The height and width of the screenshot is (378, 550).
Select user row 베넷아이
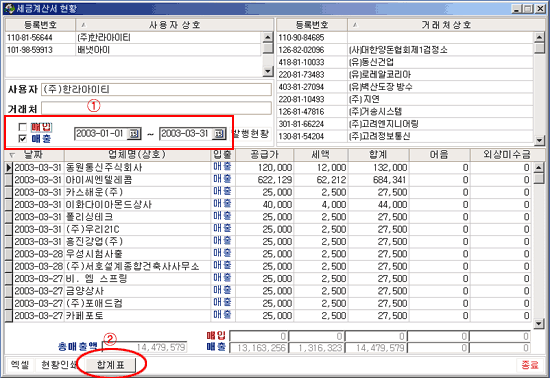tap(133, 50)
